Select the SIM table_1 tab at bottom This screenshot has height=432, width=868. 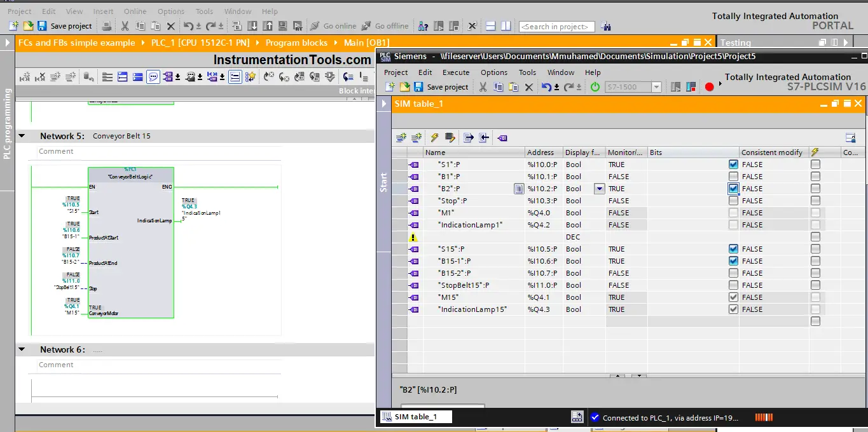417,417
